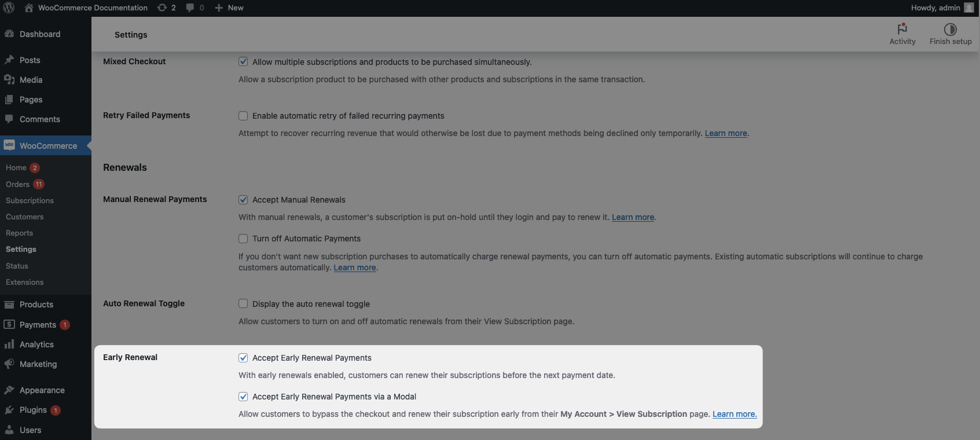Click Learn more next to early renewals
This screenshot has height=440, width=980.
(x=734, y=413)
